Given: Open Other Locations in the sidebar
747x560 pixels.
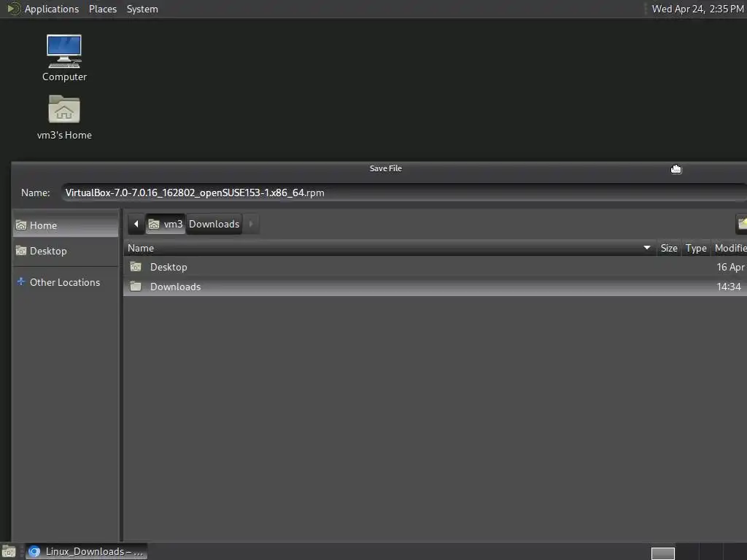Looking at the screenshot, I should tap(66, 282).
